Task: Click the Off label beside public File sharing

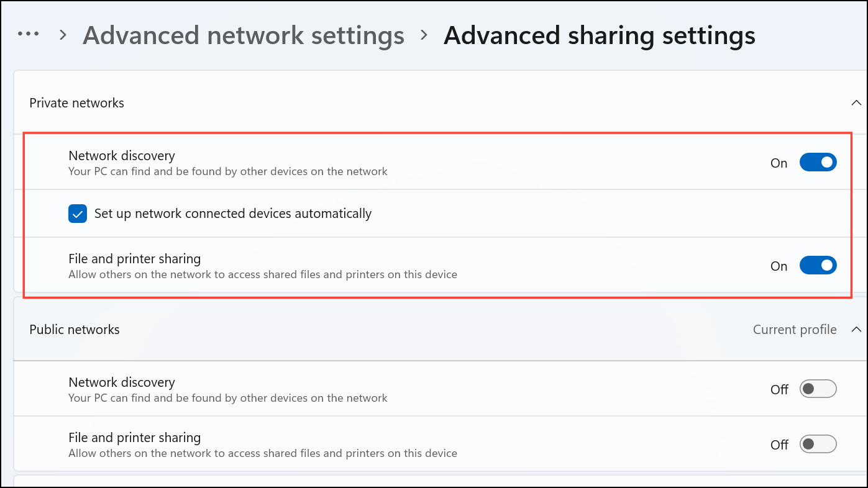Action: [780, 445]
